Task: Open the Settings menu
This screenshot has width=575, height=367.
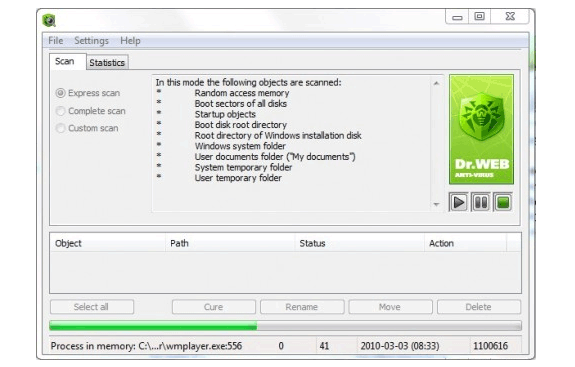Action: point(91,41)
